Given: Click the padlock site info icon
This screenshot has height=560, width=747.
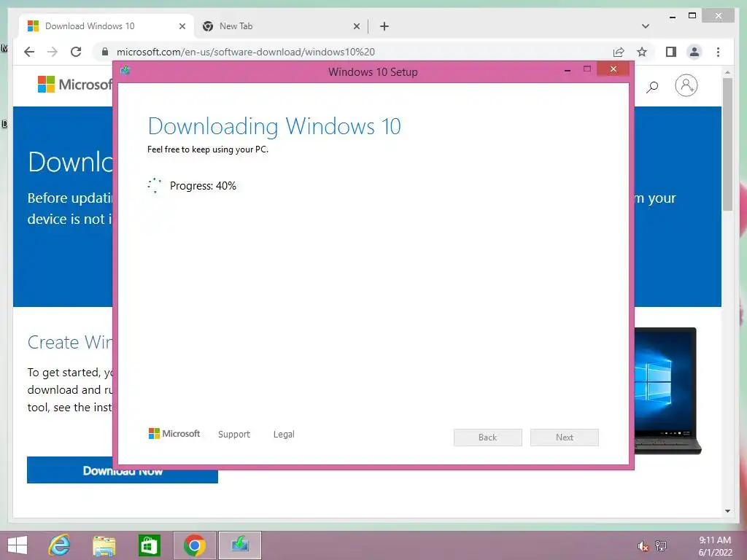Looking at the screenshot, I should (105, 52).
